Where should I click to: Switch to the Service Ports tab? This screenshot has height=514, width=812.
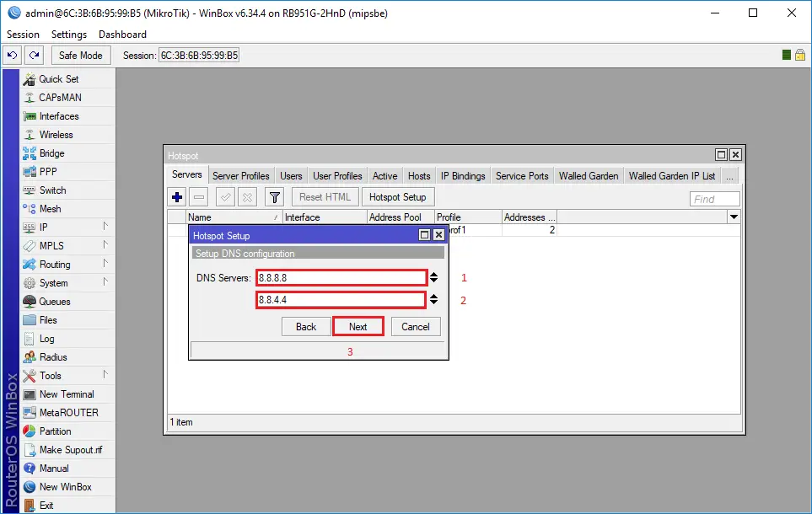(522, 176)
